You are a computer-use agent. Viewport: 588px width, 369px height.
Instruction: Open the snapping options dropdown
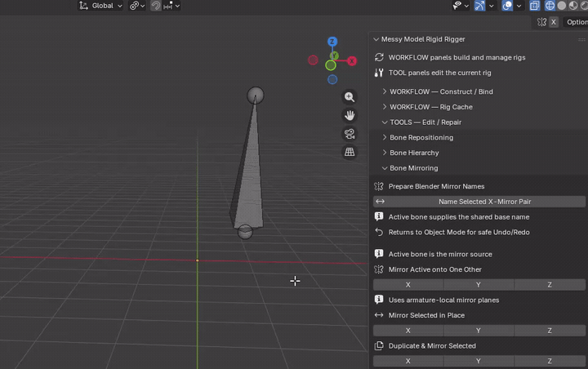coord(171,6)
